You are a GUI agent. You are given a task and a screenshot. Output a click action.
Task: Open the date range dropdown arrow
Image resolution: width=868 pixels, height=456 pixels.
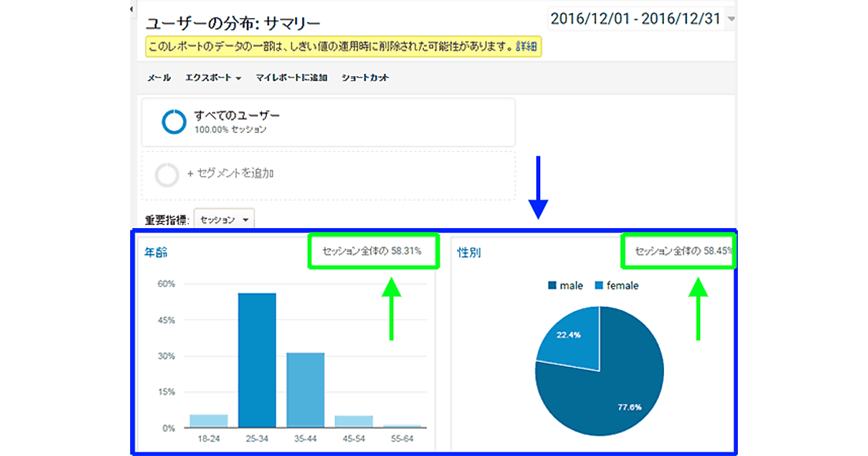click(x=731, y=20)
